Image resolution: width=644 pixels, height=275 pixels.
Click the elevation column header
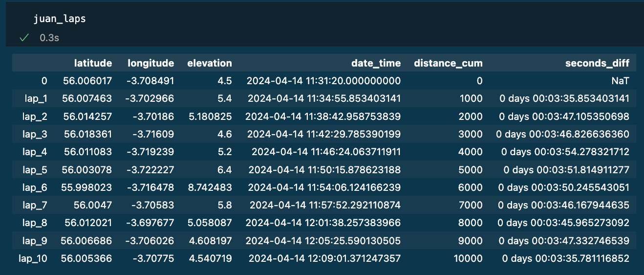(210, 63)
